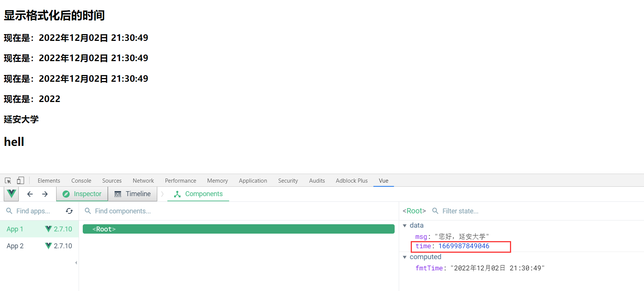Open the Audits panel
This screenshot has height=291, width=644.
coord(317,180)
